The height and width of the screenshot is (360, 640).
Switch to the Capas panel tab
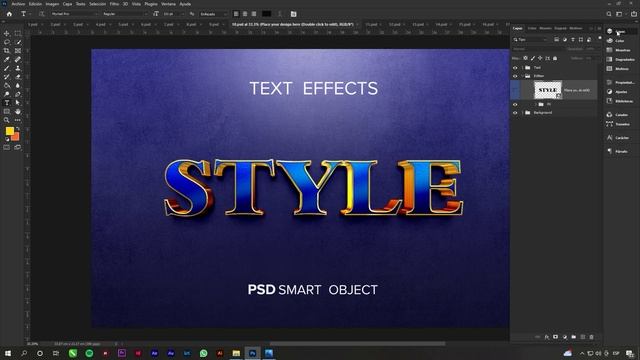tap(518, 28)
